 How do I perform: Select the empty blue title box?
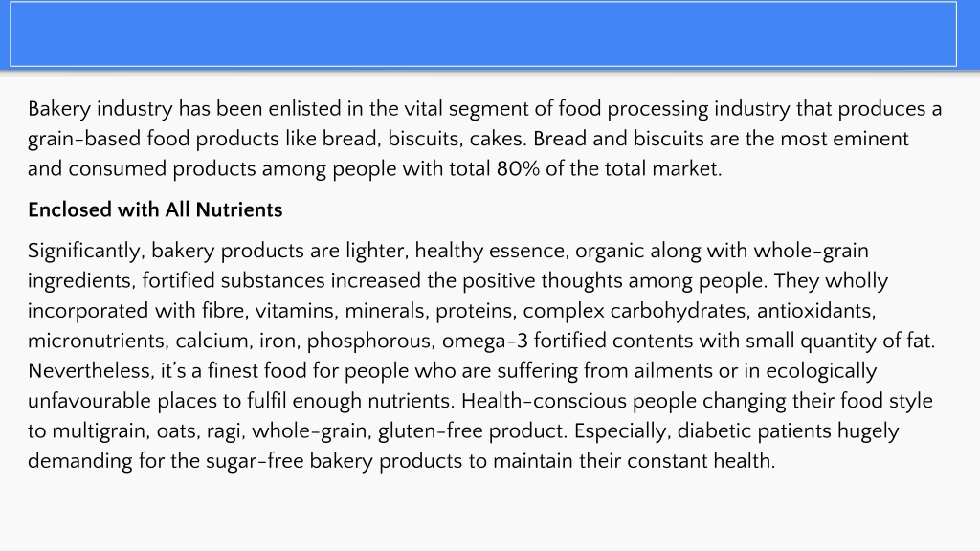click(x=483, y=33)
